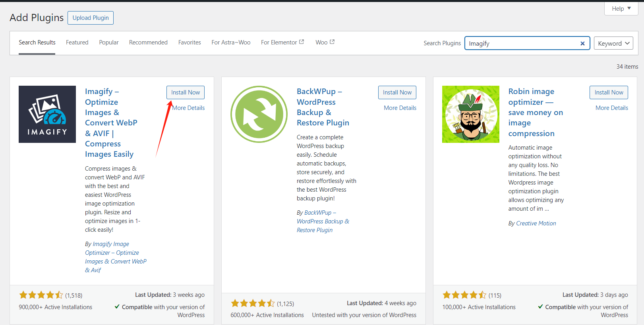This screenshot has height=325, width=644.
Task: Install the Imagify plugin
Action: click(186, 92)
